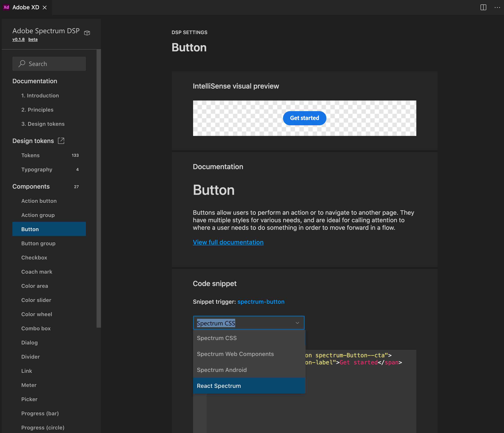Expand the Components section in sidebar

[x=31, y=186]
